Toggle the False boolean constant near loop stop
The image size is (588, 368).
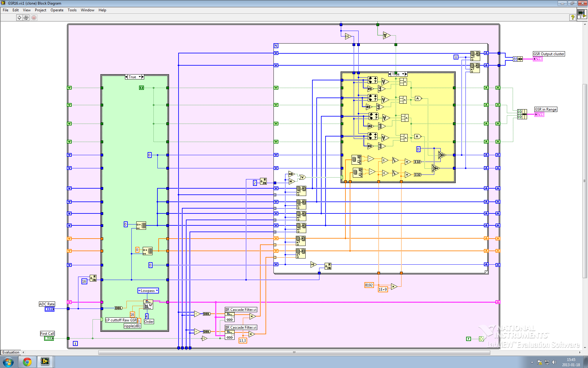coord(469,339)
